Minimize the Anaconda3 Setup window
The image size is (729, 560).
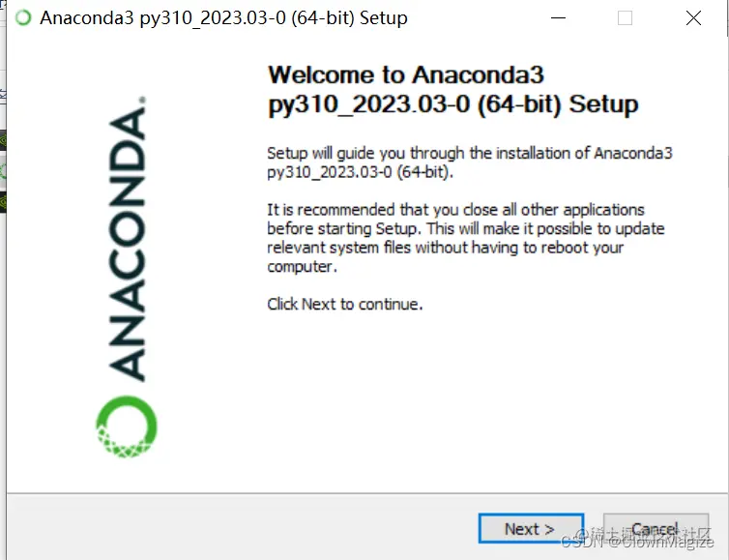click(558, 18)
